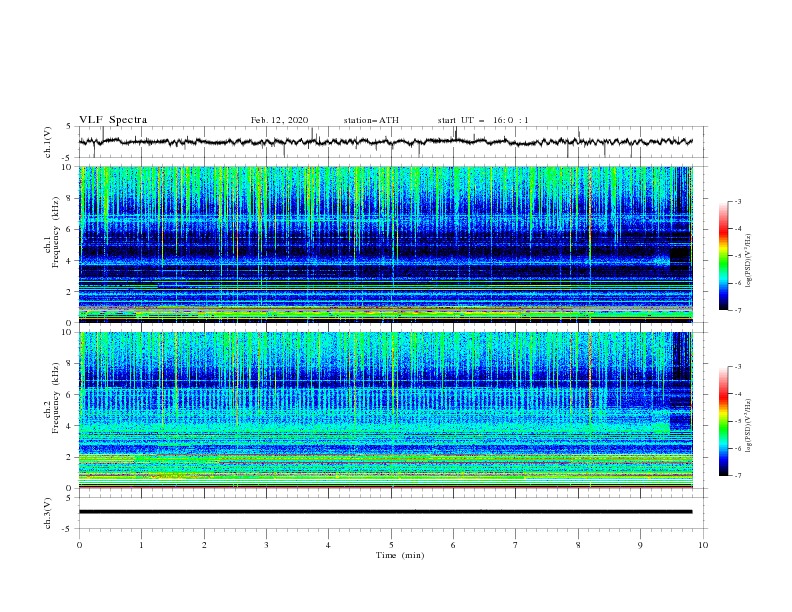Click the "ch.1(V)" waveform axis label

pos(48,142)
